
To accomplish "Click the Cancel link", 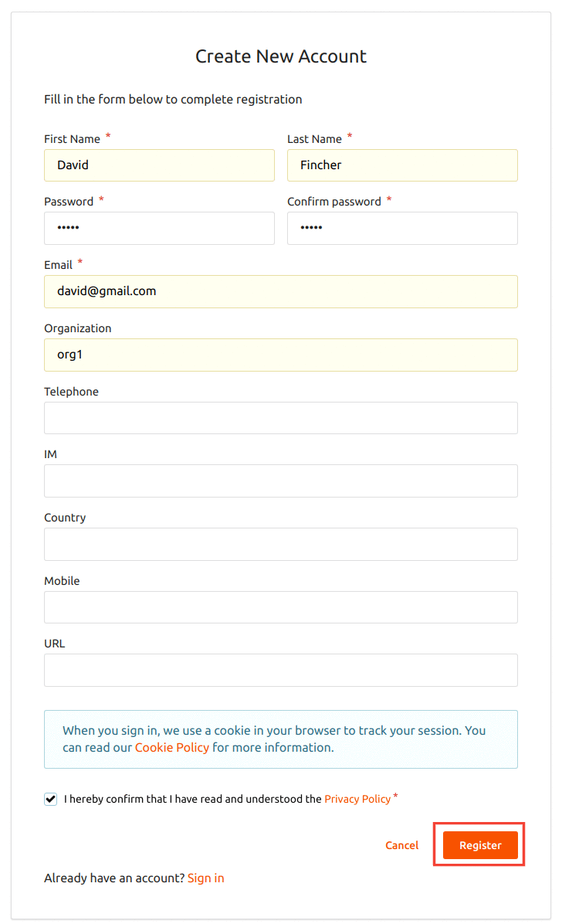I will tap(401, 845).
